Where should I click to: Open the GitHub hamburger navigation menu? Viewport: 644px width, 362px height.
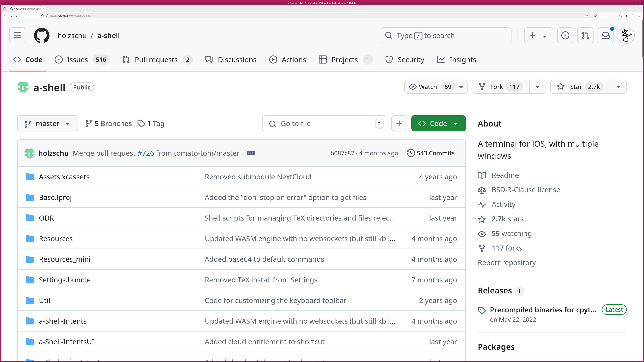point(17,36)
